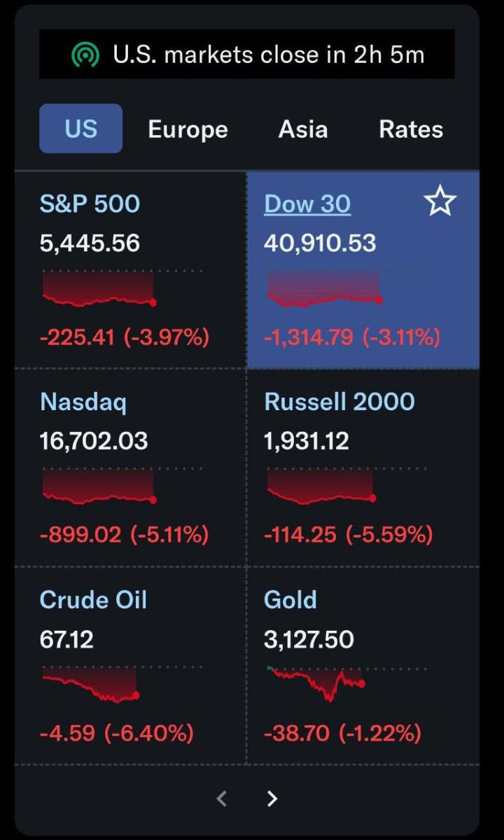This screenshot has height=840, width=504.
Task: Star the Dow 30 as favorite
Action: 440,203
